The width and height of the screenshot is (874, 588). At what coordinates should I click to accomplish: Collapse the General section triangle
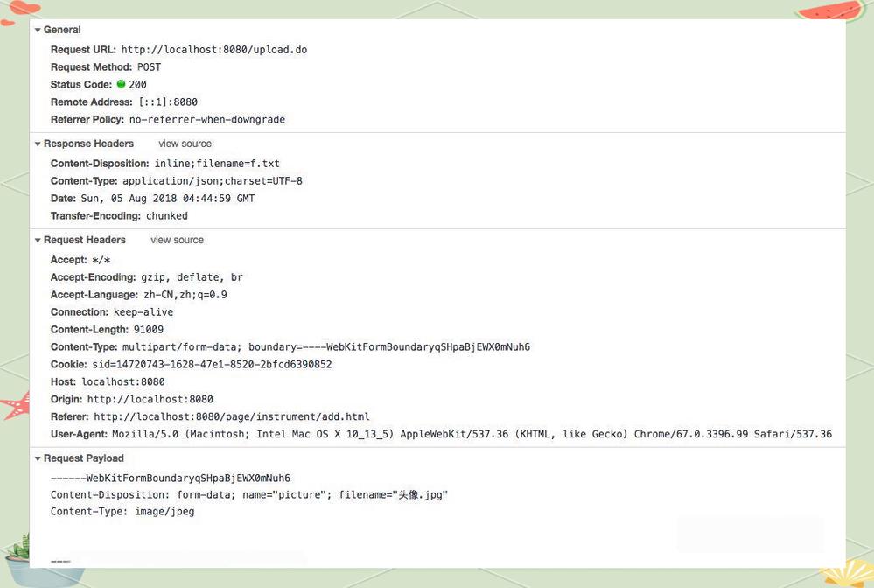pyautogui.click(x=38, y=30)
